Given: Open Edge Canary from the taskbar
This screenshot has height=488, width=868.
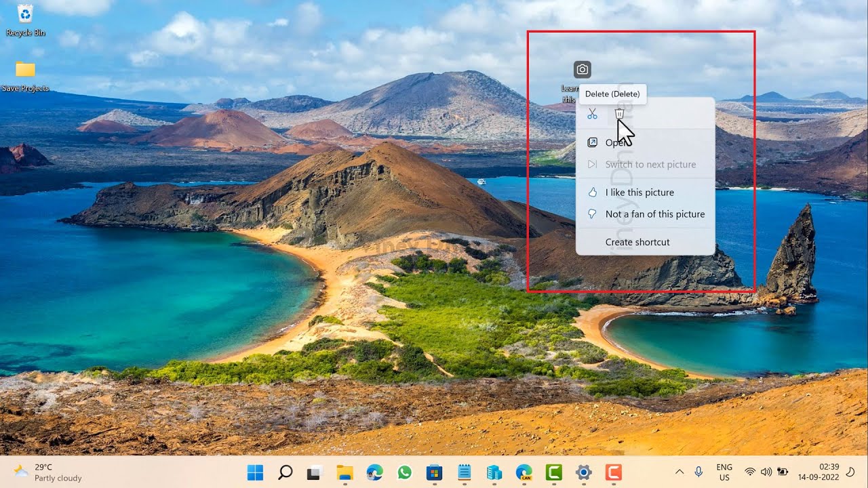Looking at the screenshot, I should coord(524,472).
